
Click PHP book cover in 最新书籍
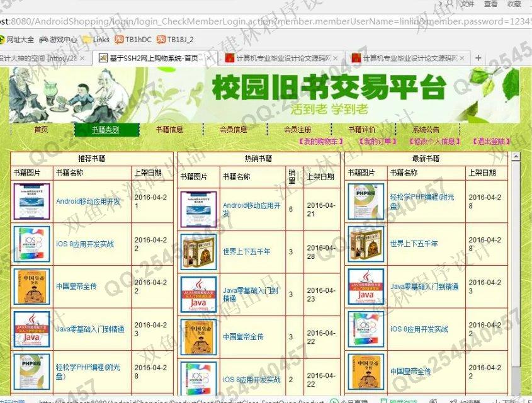coord(366,201)
